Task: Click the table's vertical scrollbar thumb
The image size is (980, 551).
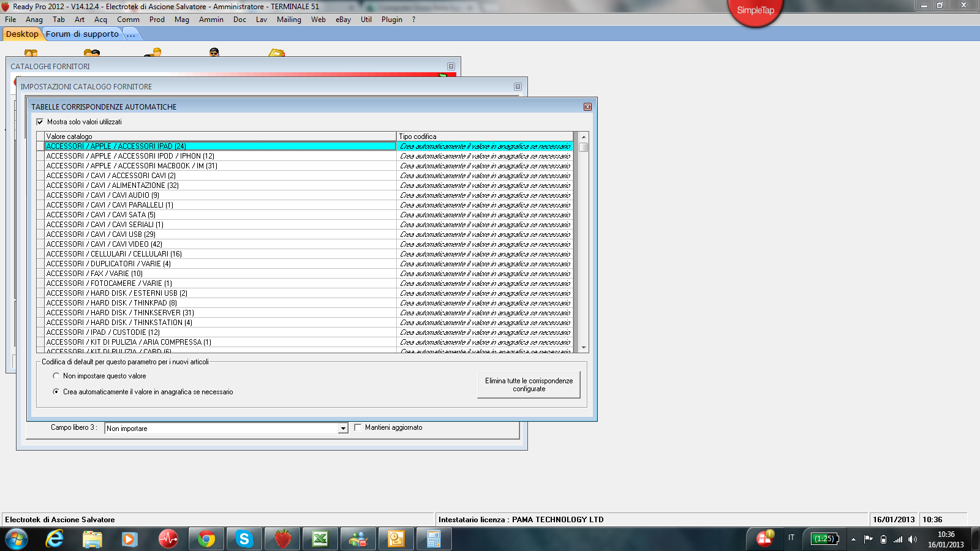Action: [584, 147]
